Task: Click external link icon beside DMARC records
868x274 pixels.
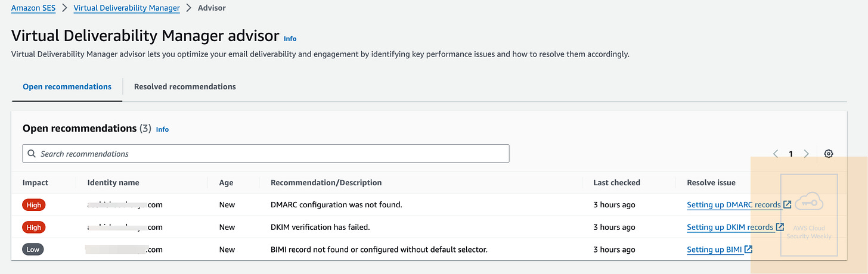Action: [x=788, y=204]
